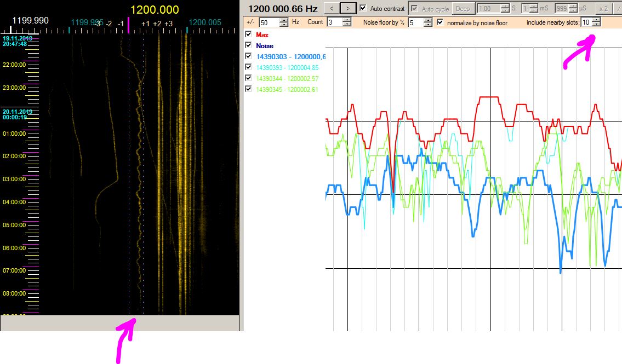The height and width of the screenshot is (364, 622).
Task: Click the include nearby slots field
Action: [586, 22]
